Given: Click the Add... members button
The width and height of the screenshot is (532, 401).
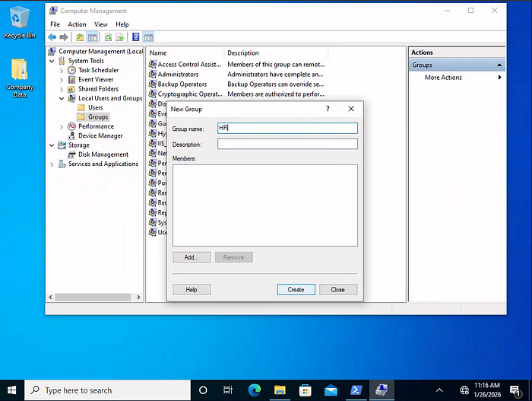Looking at the screenshot, I should [x=192, y=257].
